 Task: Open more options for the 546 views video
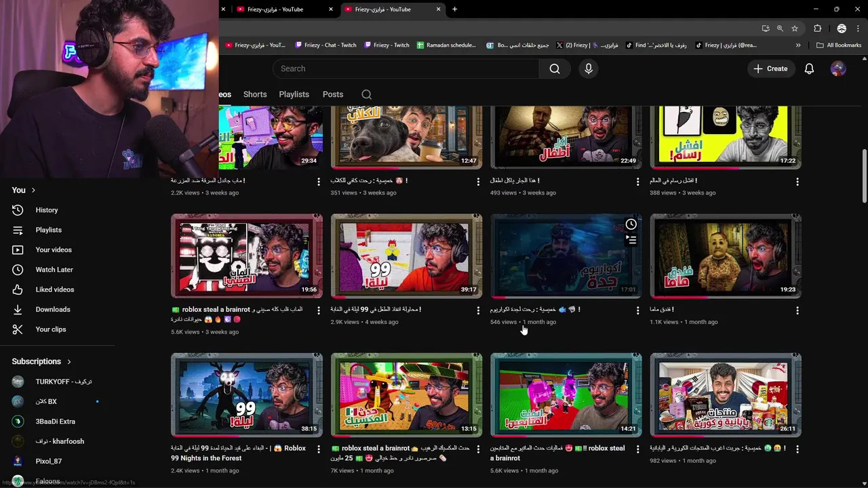[x=637, y=310]
